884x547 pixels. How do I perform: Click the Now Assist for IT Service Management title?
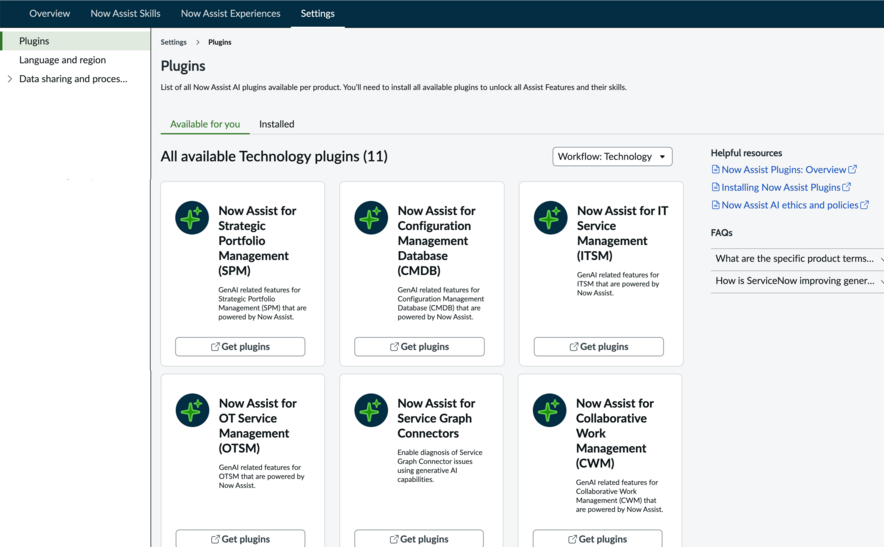click(622, 233)
